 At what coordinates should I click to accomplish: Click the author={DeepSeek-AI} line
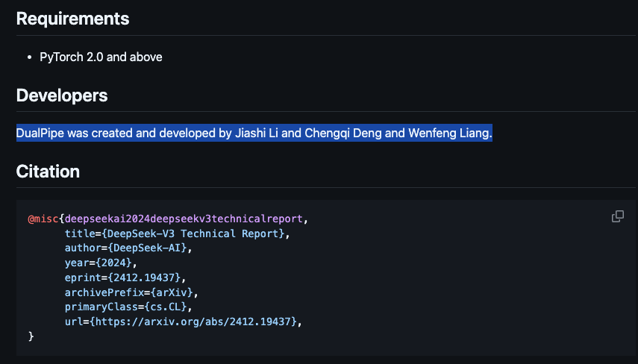point(128,248)
